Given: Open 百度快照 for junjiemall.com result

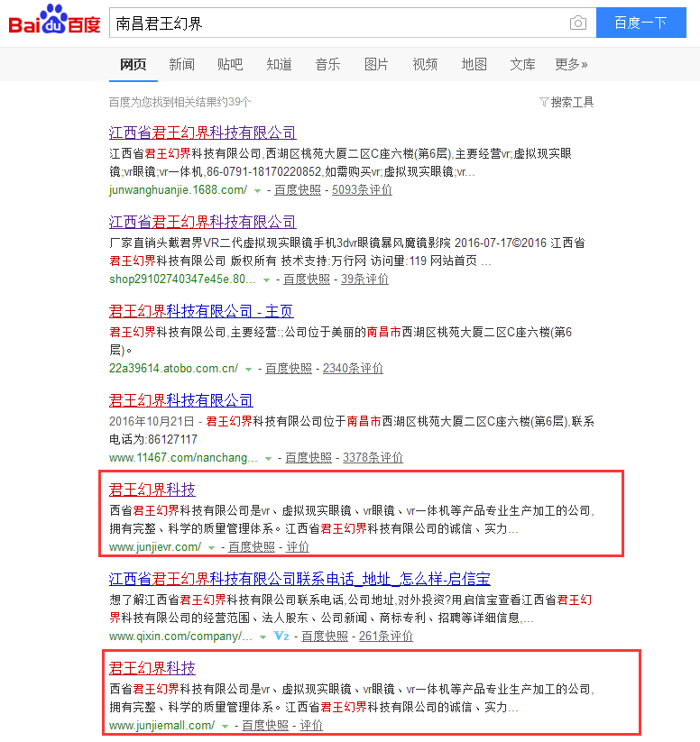Looking at the screenshot, I should 265,726.
